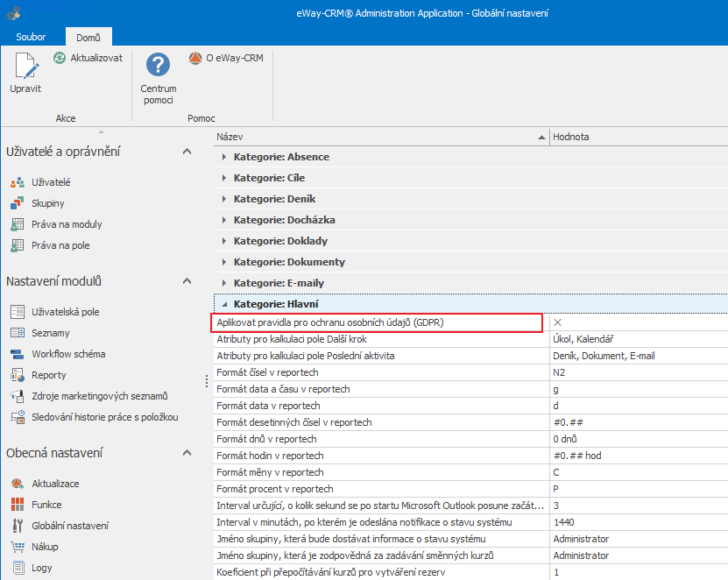Click value Úkol, Kalendář
The height and width of the screenshot is (580, 728).
(x=583, y=339)
